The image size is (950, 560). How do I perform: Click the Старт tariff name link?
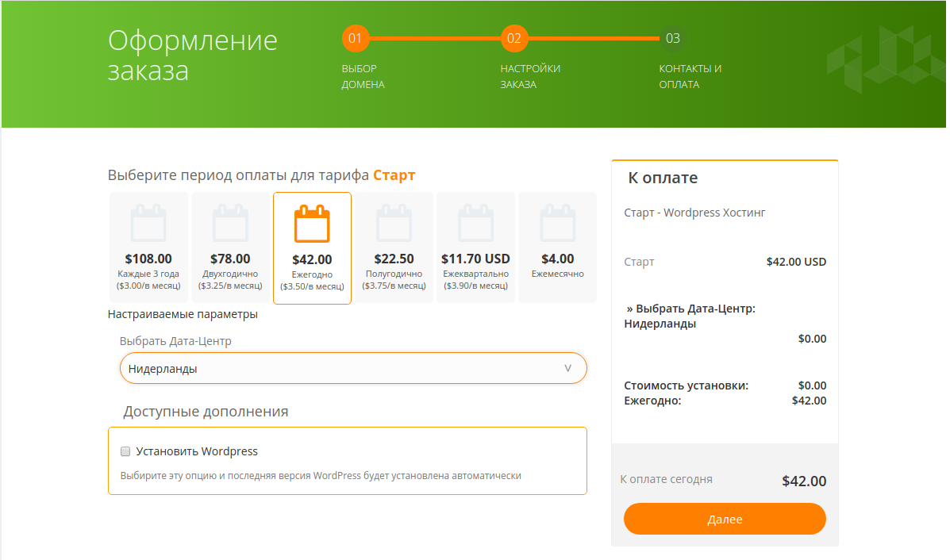tap(394, 175)
